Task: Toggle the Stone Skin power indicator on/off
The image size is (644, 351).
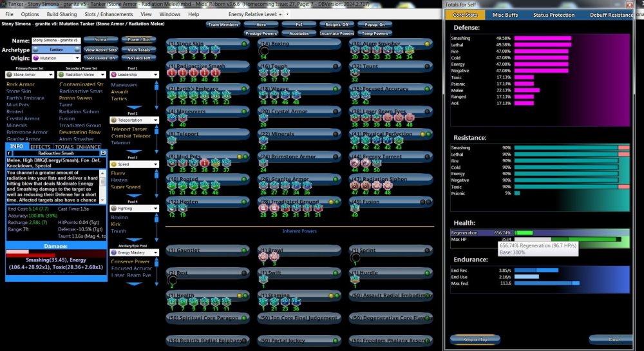Action: pyautogui.click(x=245, y=44)
